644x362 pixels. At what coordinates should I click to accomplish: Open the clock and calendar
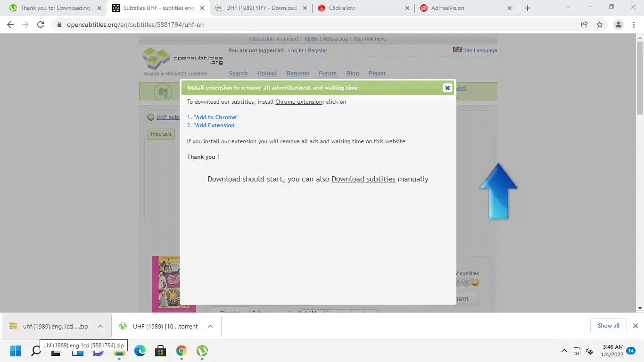pos(612,351)
